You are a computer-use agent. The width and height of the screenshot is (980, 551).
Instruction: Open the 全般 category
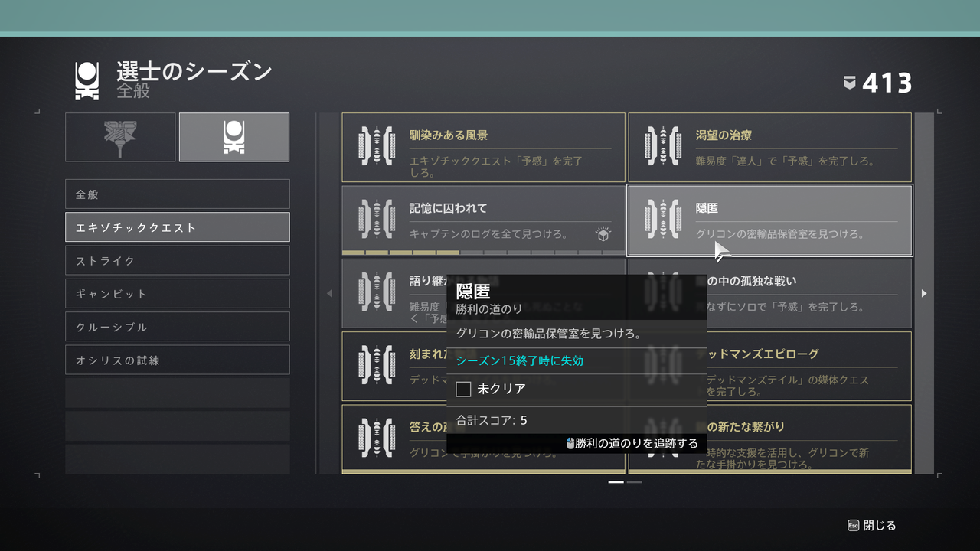[178, 194]
